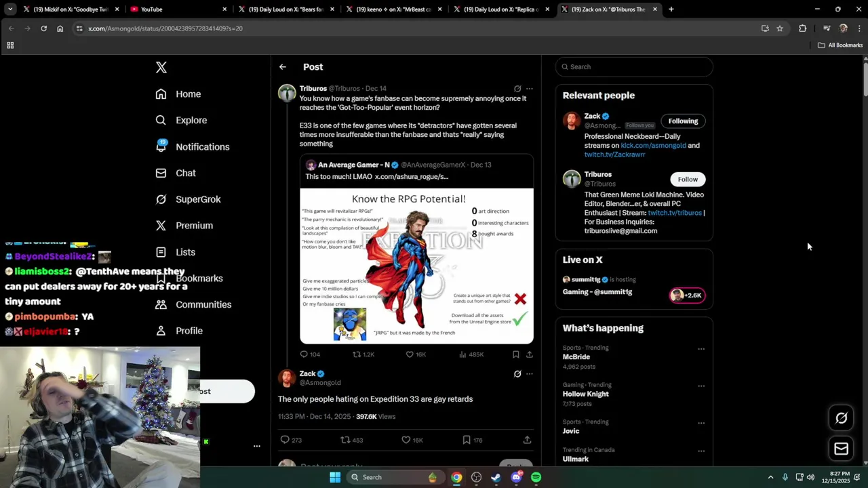Image resolution: width=868 pixels, height=488 pixels.
Task: Click Grok icon on Zack's post
Action: (517, 374)
